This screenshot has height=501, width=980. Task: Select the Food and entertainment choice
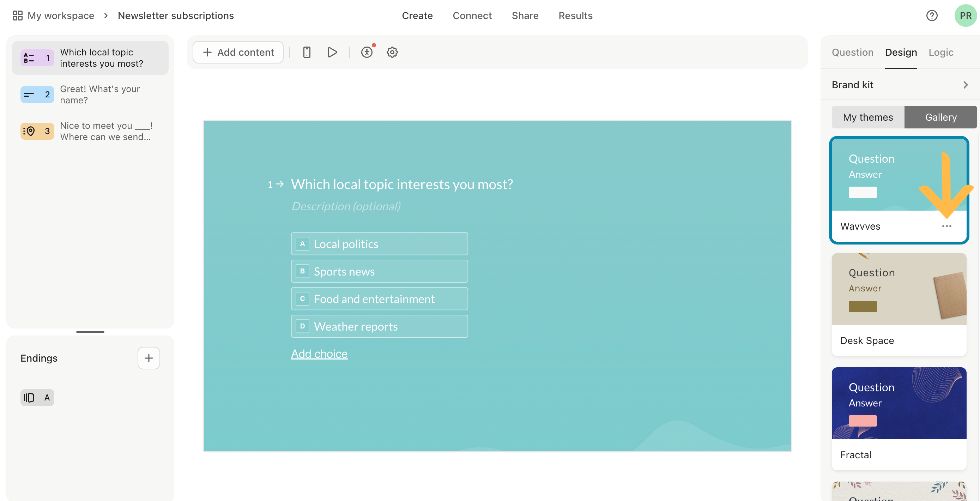click(x=379, y=299)
